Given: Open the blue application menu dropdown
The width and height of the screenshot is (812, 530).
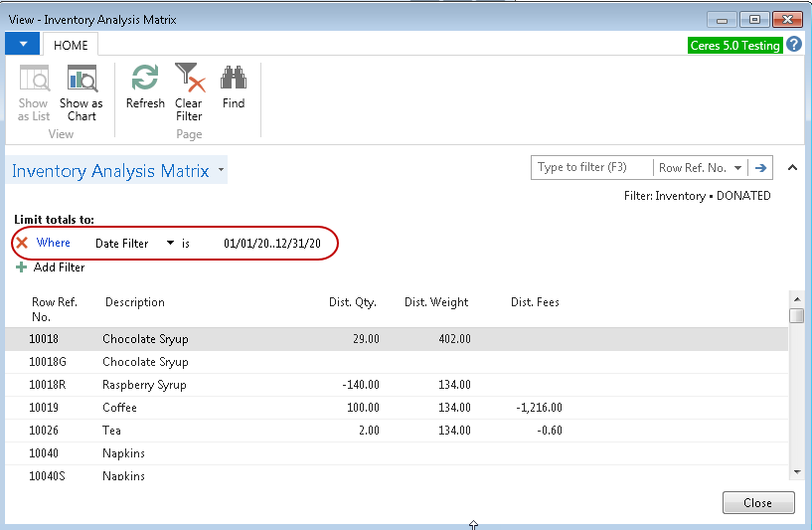Looking at the screenshot, I should coord(22,44).
